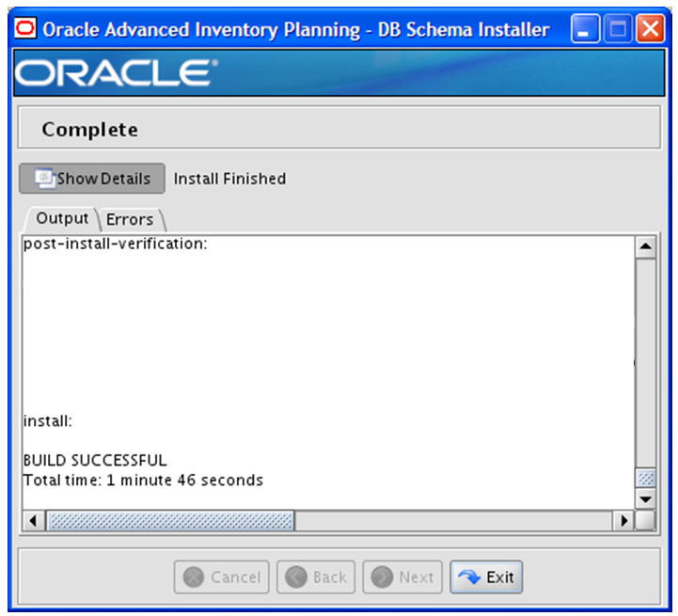Click the 'install:' output line
The width and height of the screenshot is (678, 616).
[48, 421]
